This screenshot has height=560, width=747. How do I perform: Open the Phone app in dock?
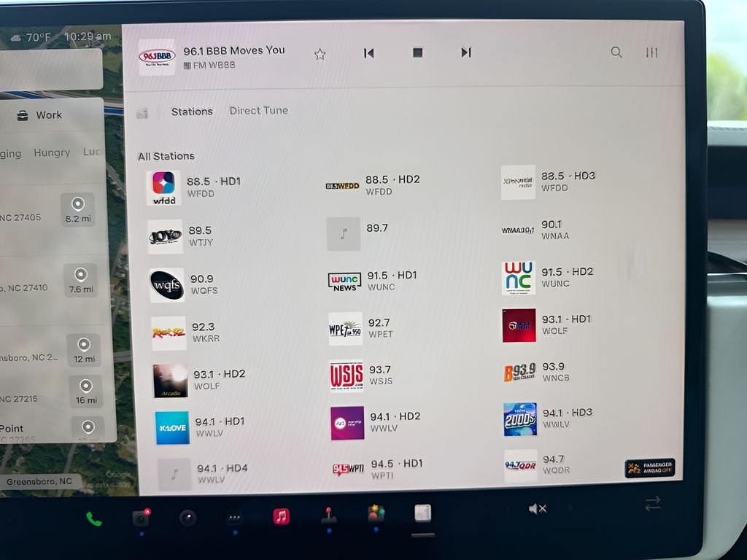tap(94, 518)
